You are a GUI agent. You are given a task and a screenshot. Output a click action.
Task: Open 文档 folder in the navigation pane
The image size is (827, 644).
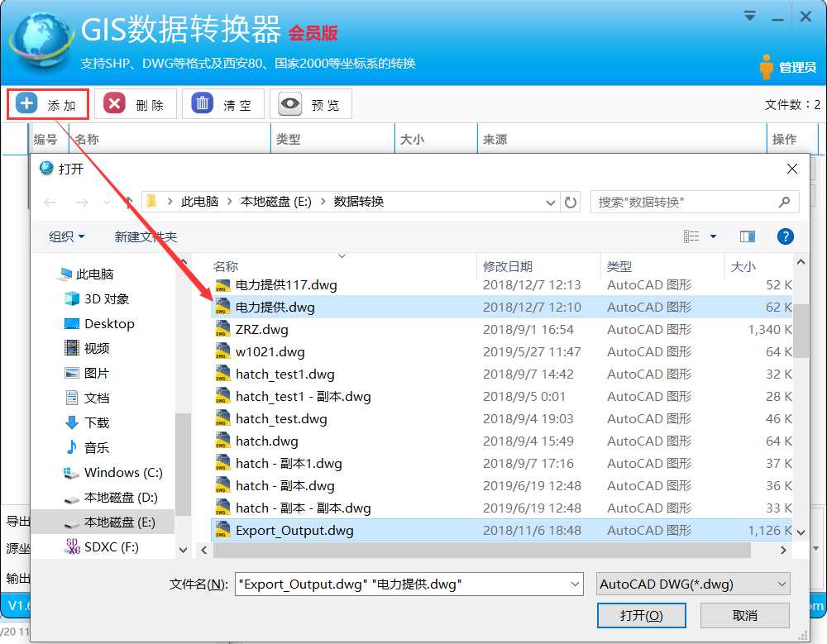click(87, 398)
